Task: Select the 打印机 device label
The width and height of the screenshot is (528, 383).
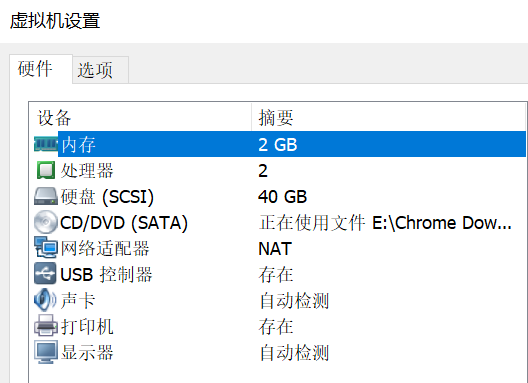Action: click(87, 326)
